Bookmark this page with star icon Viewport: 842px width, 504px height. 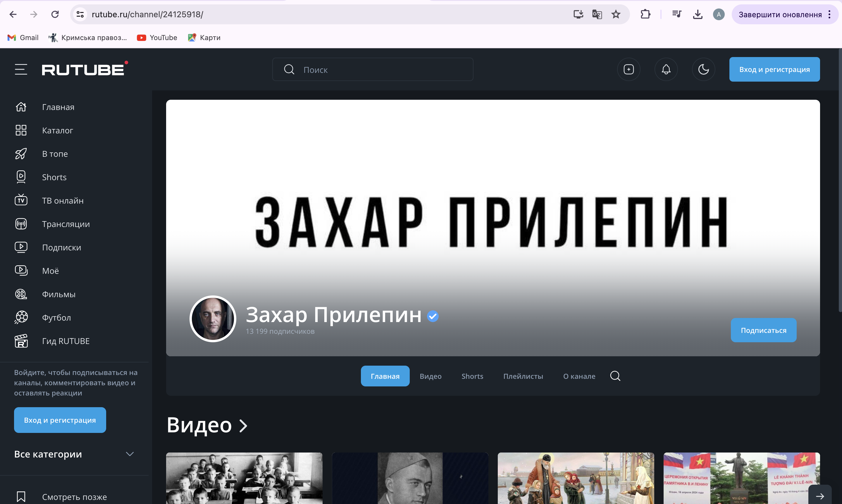pyautogui.click(x=616, y=14)
